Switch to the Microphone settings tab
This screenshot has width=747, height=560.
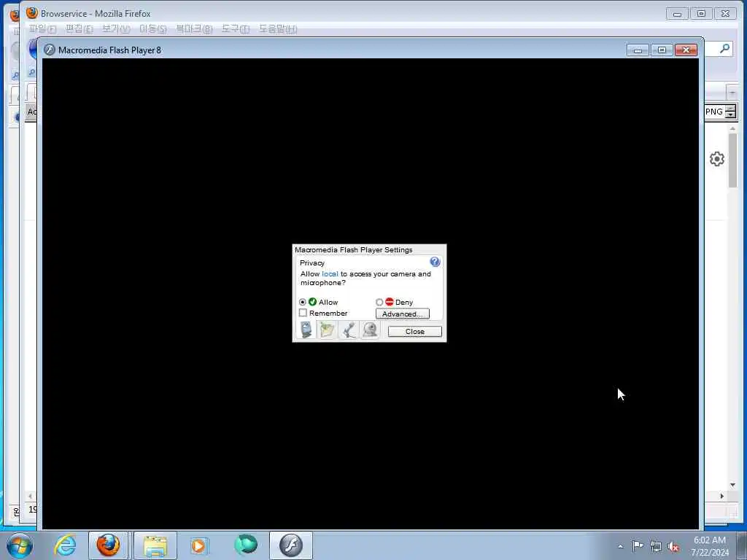(x=348, y=330)
